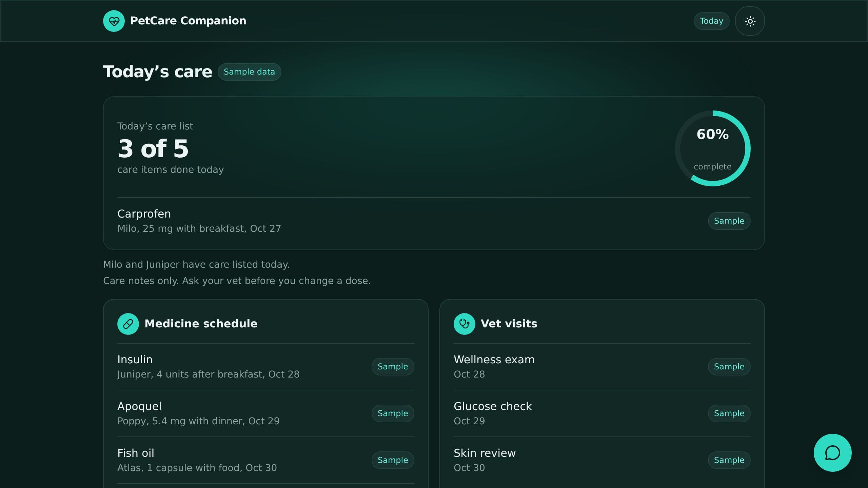868x488 pixels.
Task: Click the Vet visits heading
Action: pos(509,324)
